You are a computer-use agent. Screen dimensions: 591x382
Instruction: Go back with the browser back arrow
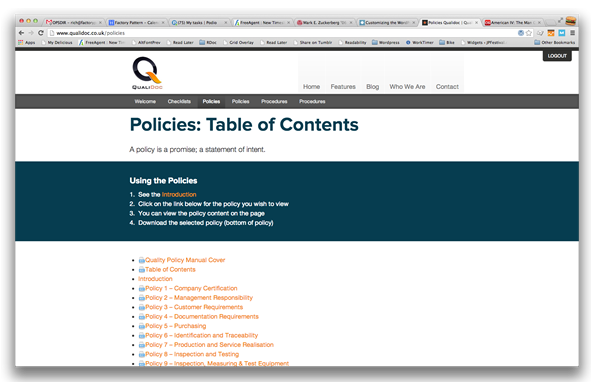[21, 33]
